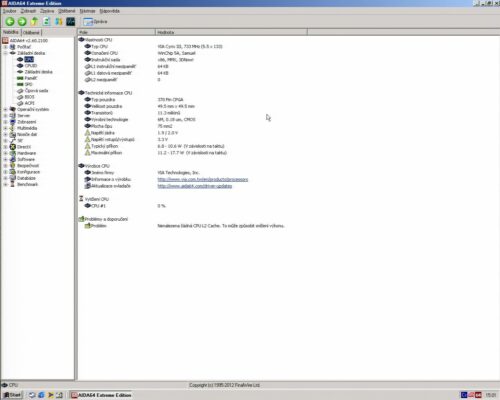
Task: Click the Internet Explorer quick launch icon
Action: coord(41,395)
